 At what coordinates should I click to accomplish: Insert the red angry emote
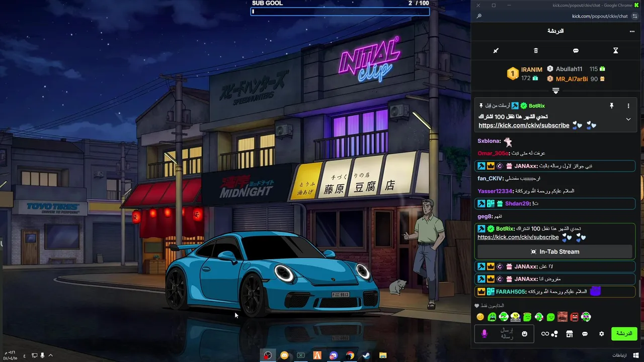(574, 317)
